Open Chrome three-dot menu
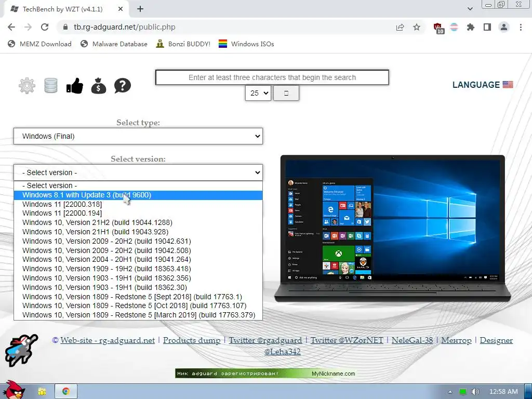This screenshot has height=399, width=532. coord(521,27)
